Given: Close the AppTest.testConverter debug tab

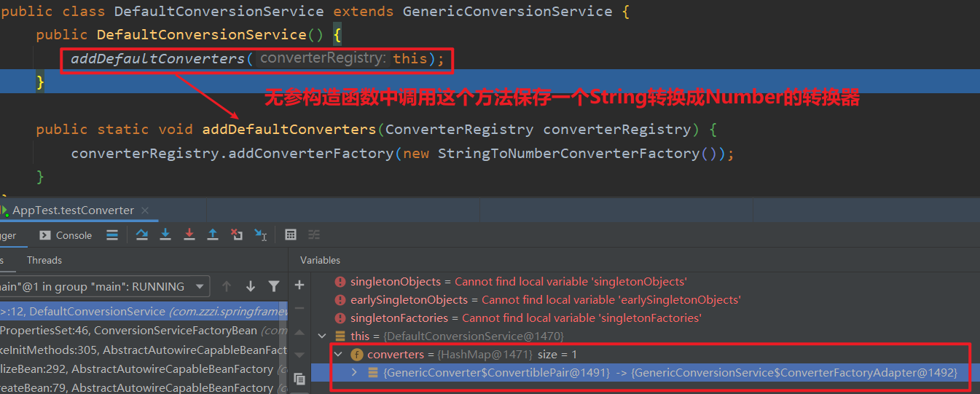Looking at the screenshot, I should pyautogui.click(x=145, y=210).
